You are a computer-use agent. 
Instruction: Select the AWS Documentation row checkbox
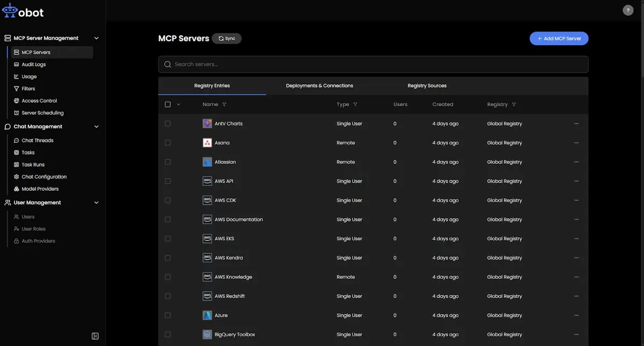click(166, 219)
